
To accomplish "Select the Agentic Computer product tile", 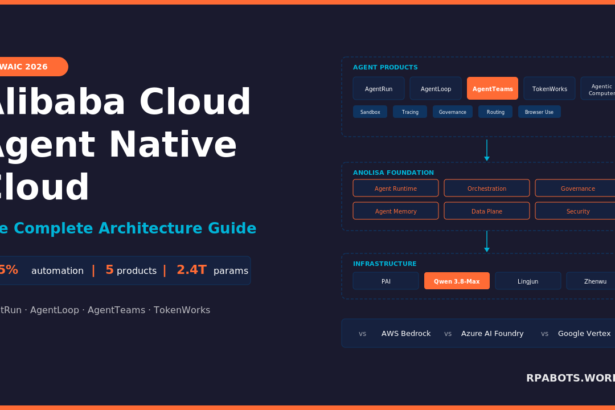I will coord(598,89).
